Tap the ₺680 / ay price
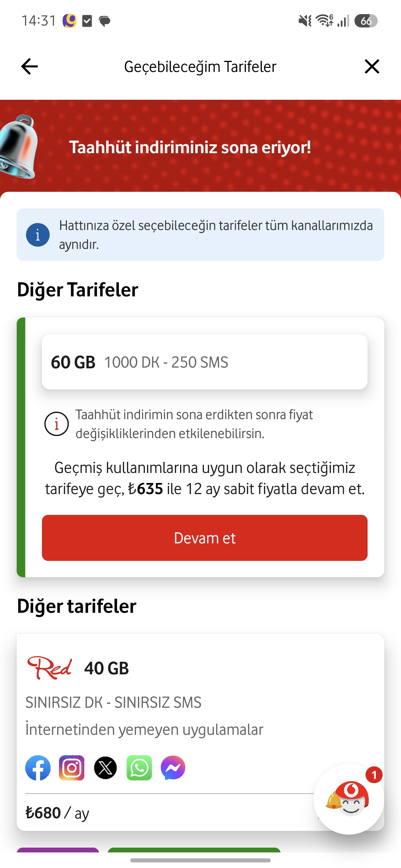 (x=57, y=813)
